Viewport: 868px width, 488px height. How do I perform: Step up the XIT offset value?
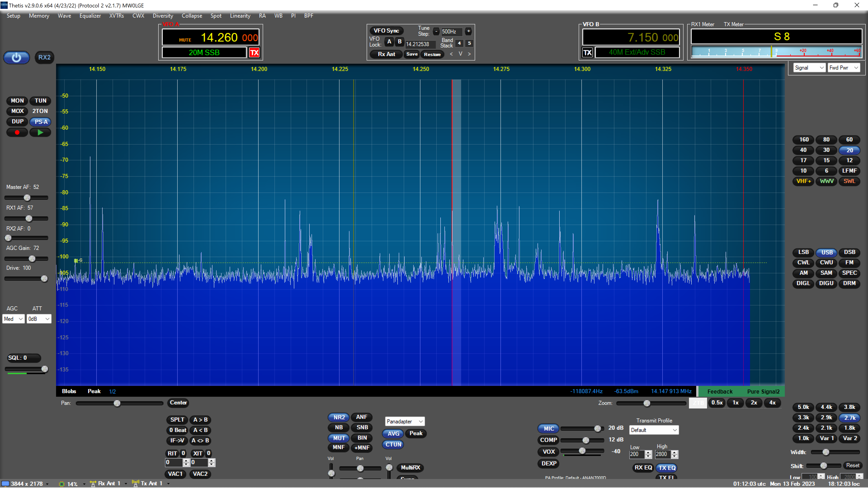[211, 461]
